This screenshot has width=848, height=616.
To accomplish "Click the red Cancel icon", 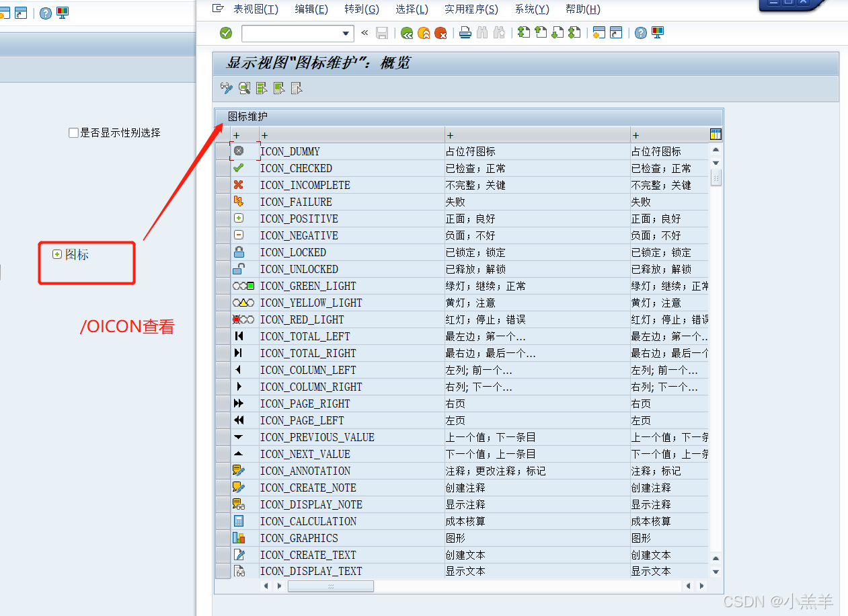I will pos(442,32).
